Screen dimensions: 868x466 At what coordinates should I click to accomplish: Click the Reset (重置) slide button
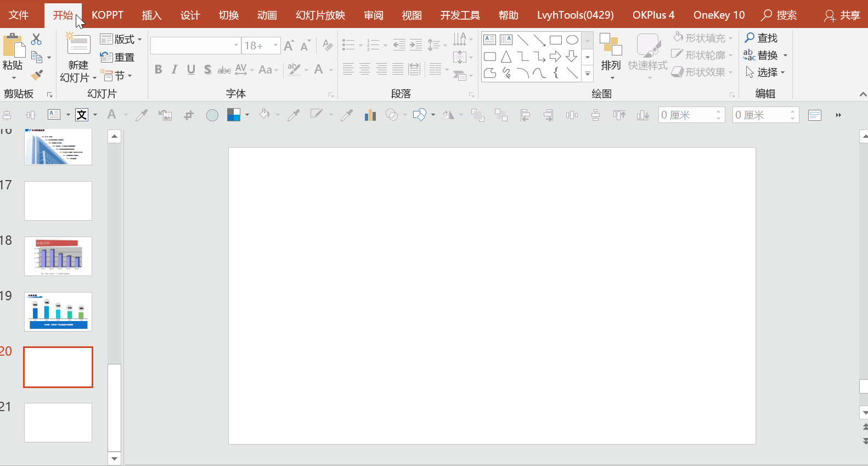[117, 57]
